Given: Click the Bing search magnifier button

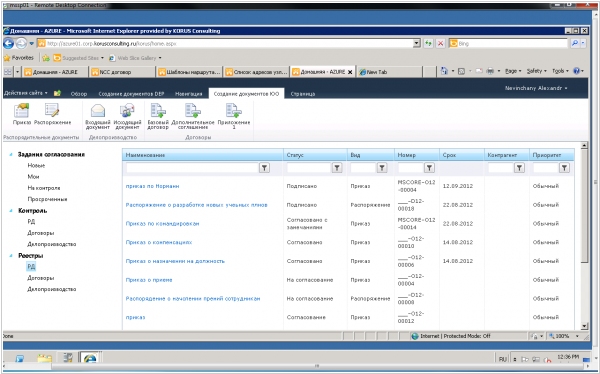Looking at the screenshot, I should coord(575,44).
